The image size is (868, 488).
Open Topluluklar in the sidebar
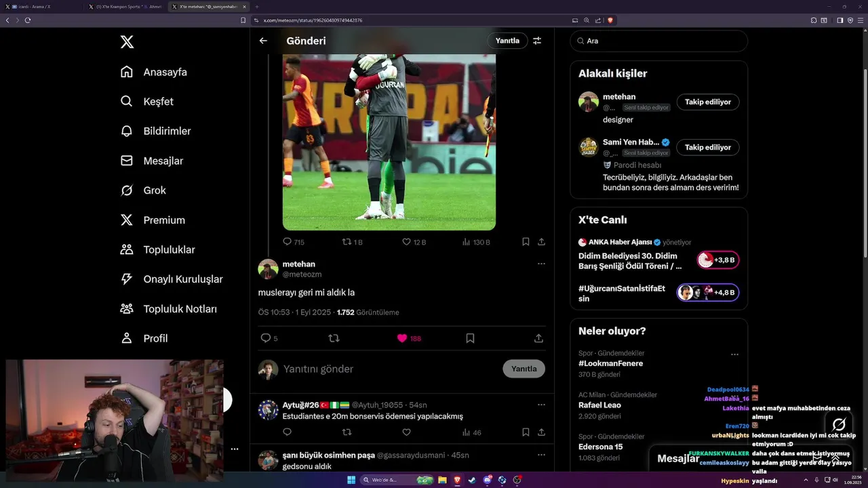157,249
